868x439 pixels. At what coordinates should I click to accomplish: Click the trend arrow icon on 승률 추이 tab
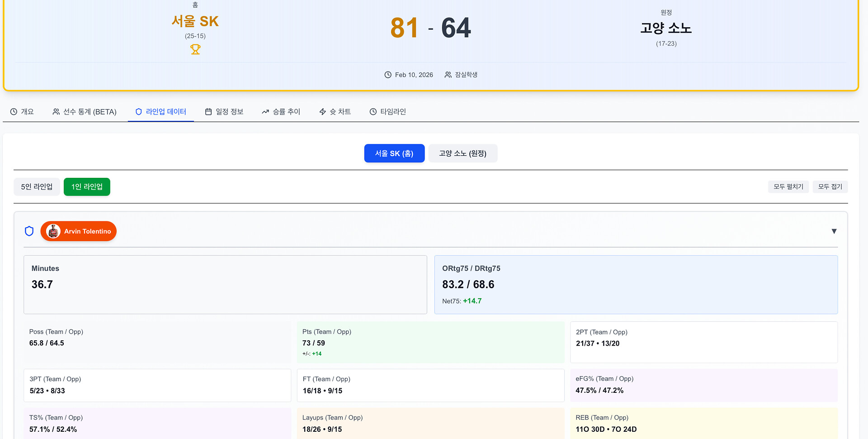[x=265, y=112]
